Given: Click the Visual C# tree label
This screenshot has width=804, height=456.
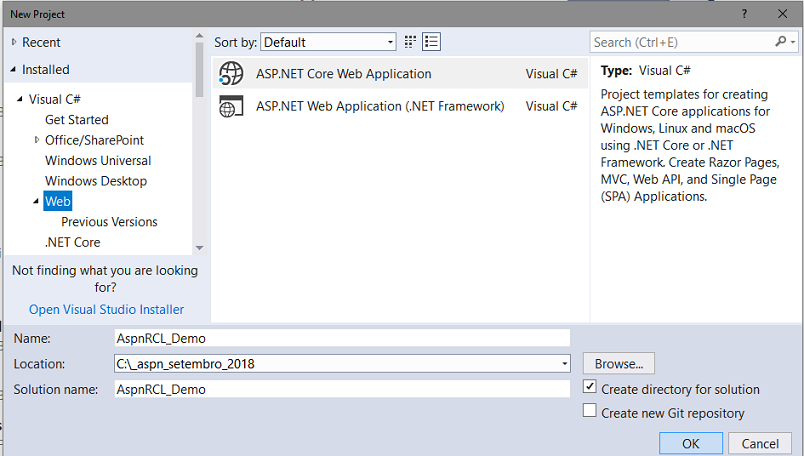Looking at the screenshot, I should point(54,99).
